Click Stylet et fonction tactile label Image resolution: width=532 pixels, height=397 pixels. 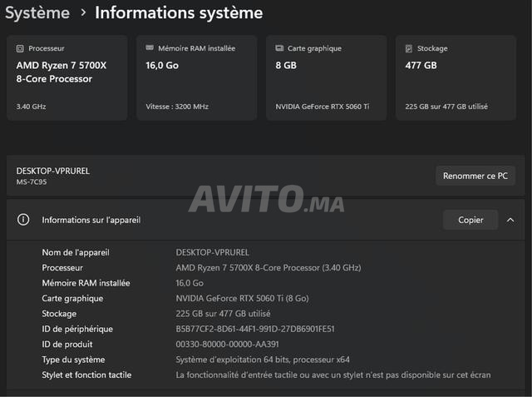pos(86,375)
